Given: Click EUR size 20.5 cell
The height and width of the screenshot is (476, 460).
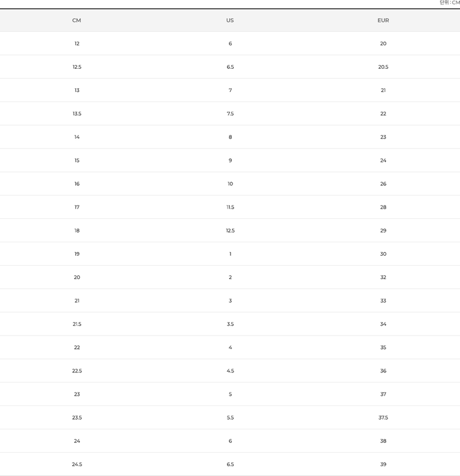Looking at the screenshot, I should [x=383, y=67].
